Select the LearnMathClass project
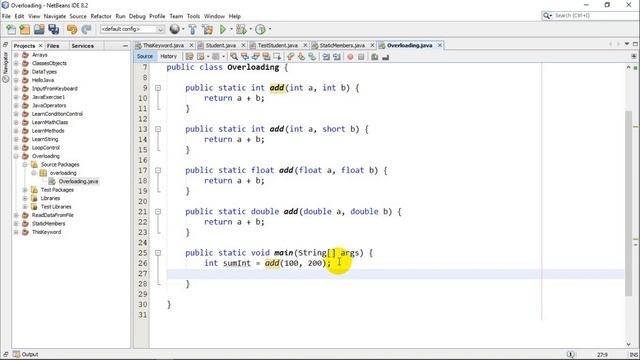The image size is (640, 360). (x=50, y=122)
